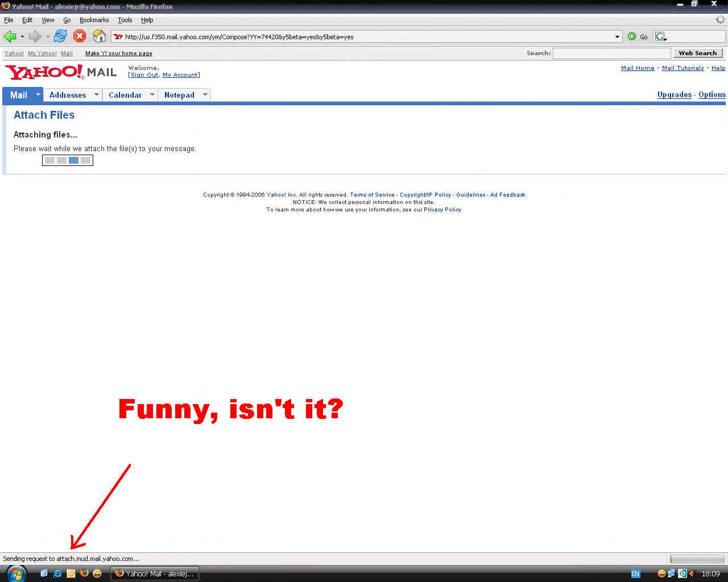Click the Mail Home link

click(x=638, y=68)
